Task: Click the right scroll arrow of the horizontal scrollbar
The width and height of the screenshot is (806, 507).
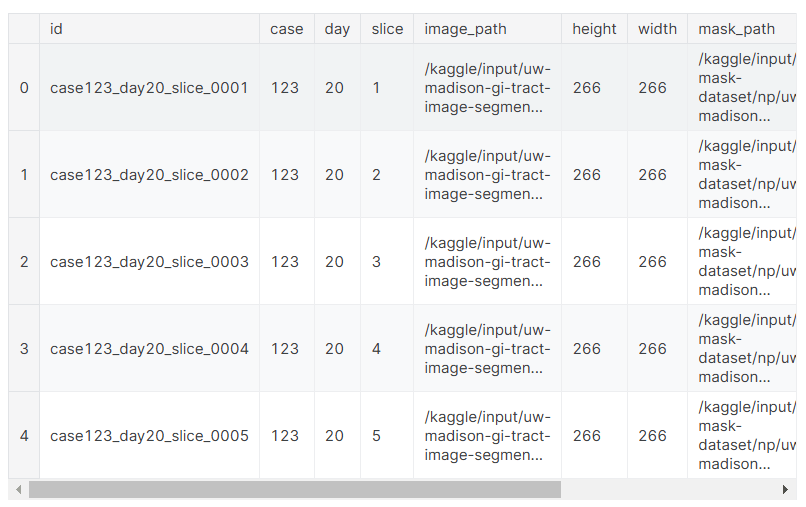Action: 785,490
